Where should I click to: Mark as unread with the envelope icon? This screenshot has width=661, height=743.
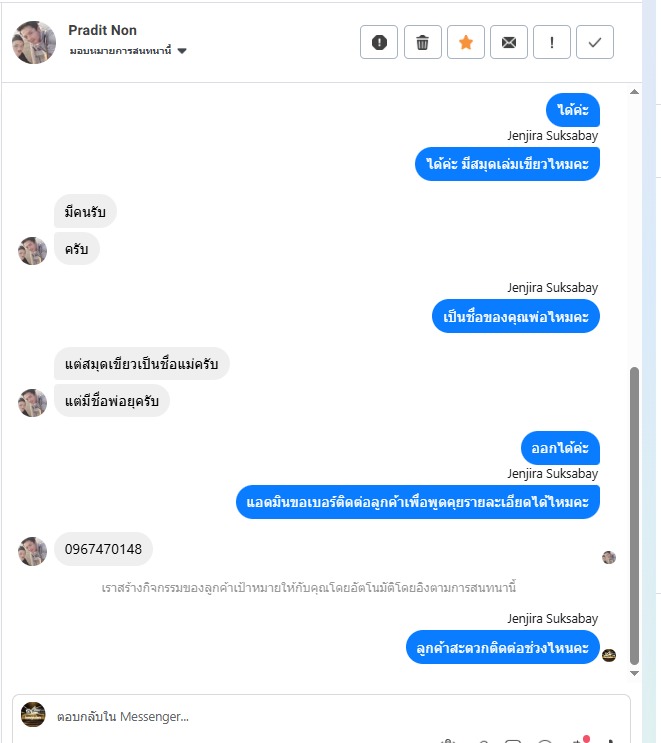pyautogui.click(x=509, y=42)
